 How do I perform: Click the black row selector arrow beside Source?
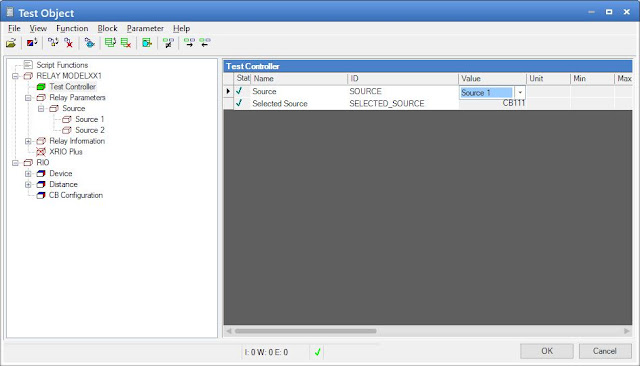[x=228, y=91]
